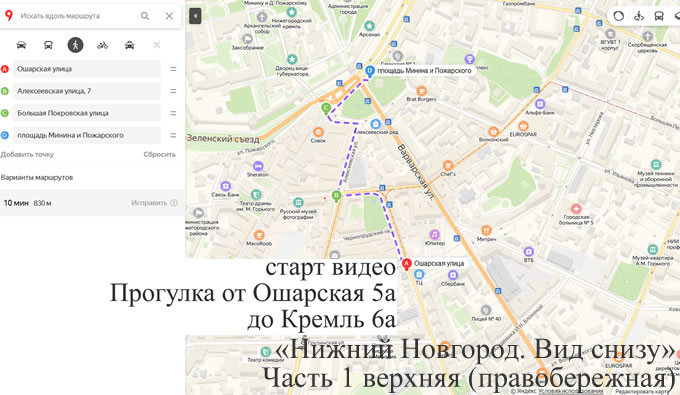Choose the walking route mode icon

pos(75,45)
